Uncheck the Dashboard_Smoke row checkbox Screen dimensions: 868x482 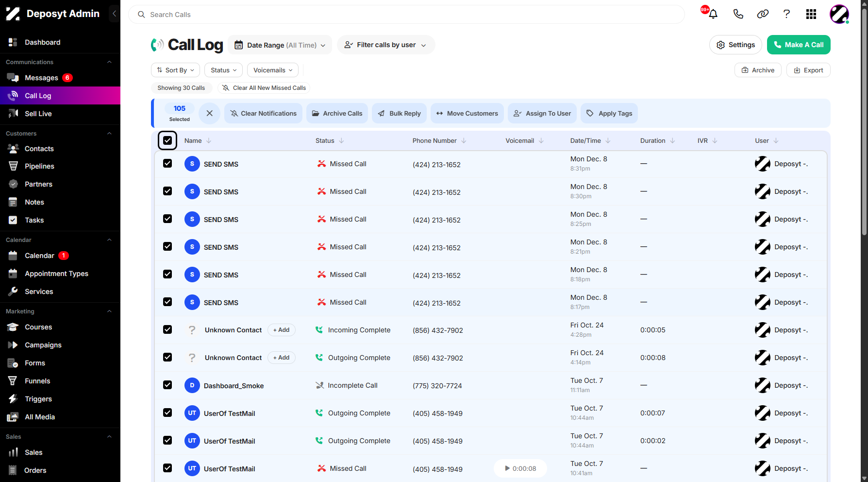pos(167,385)
